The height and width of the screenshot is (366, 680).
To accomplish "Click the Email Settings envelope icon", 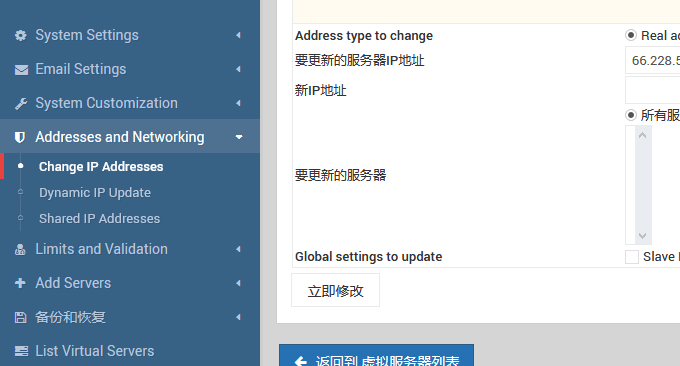I will tap(21, 69).
